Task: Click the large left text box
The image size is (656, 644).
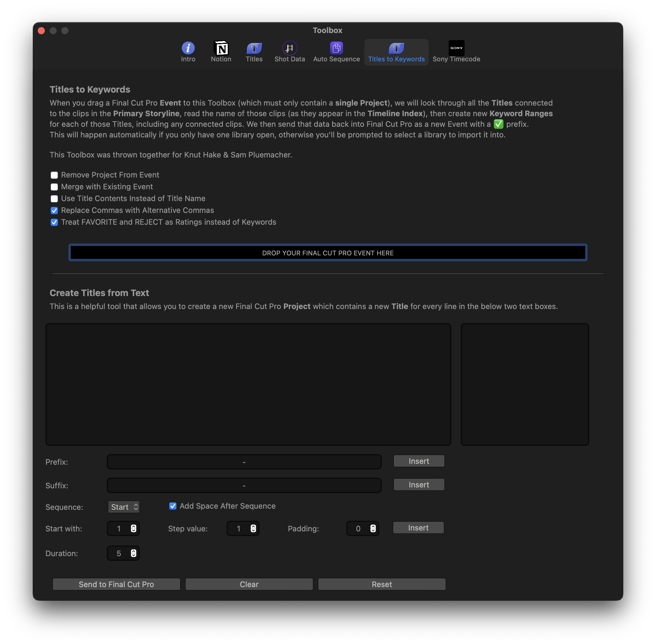Action: point(248,384)
